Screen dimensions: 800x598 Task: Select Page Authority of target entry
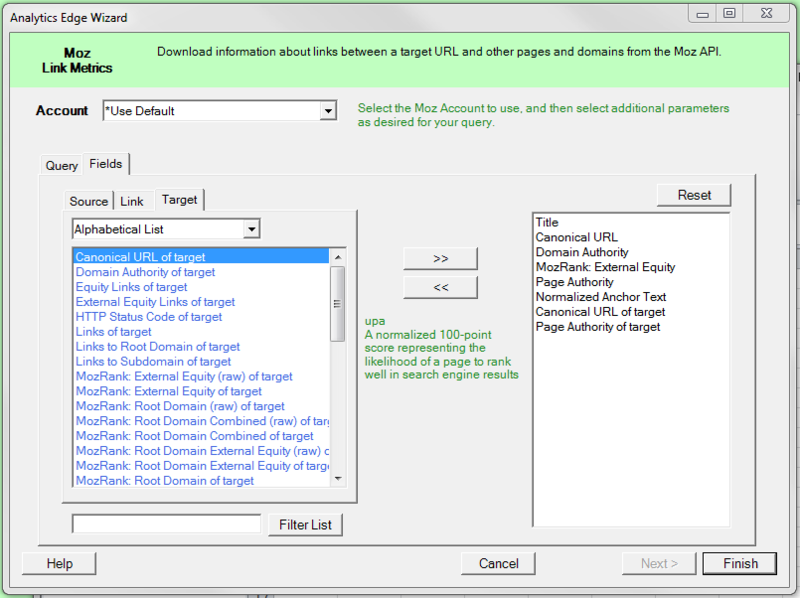point(597,327)
